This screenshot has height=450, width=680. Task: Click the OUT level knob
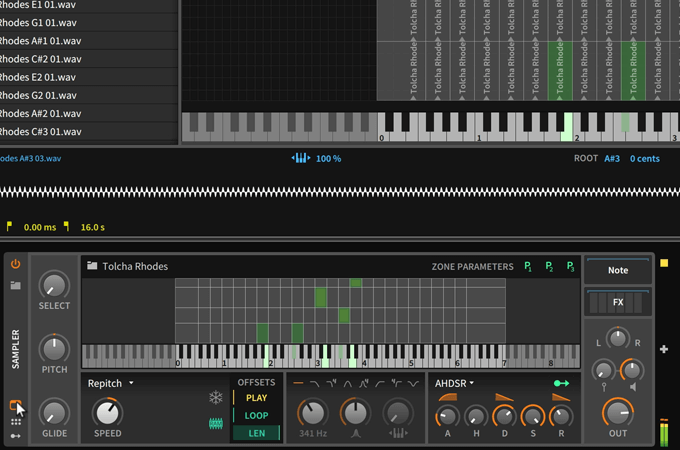click(618, 413)
